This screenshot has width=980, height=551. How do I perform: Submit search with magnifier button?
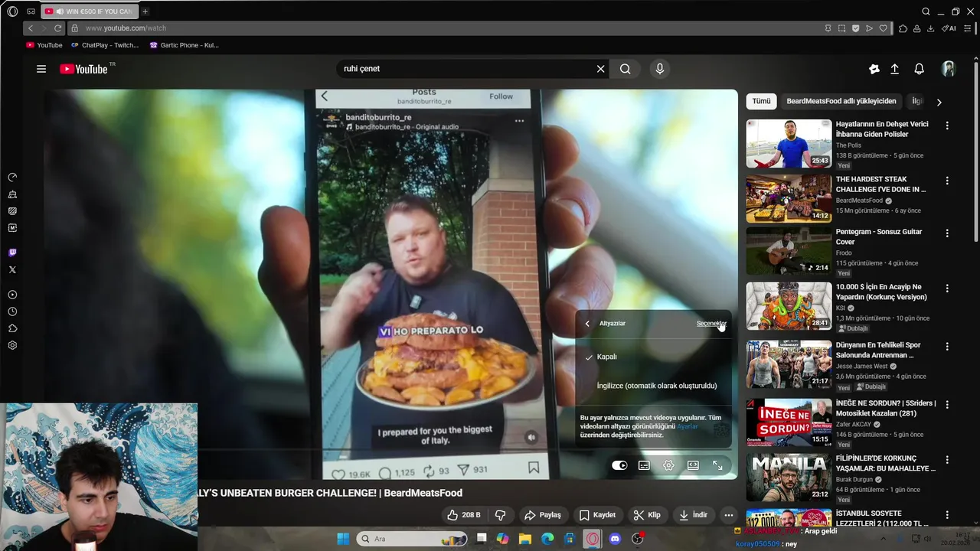tap(626, 69)
